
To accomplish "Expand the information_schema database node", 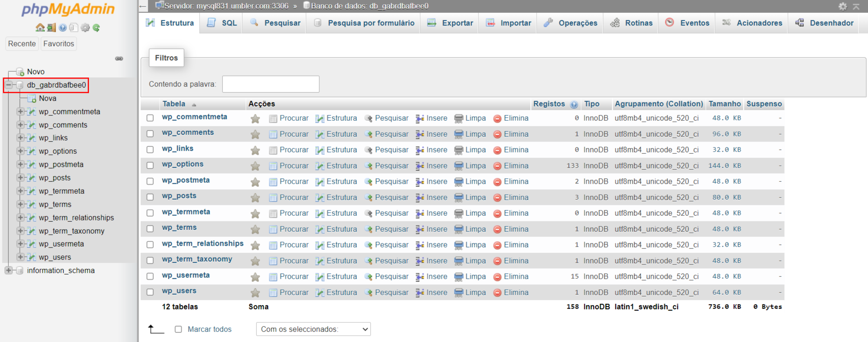I will tap(9, 270).
